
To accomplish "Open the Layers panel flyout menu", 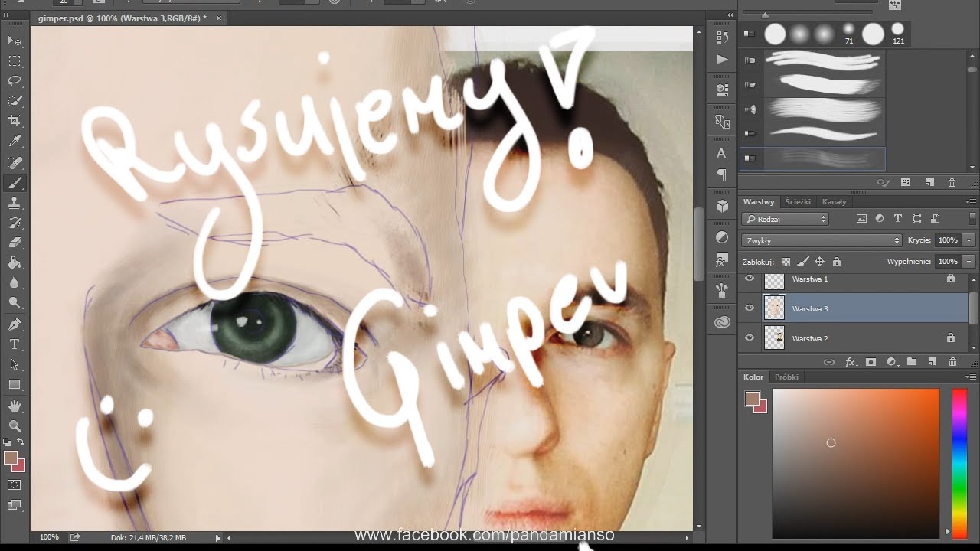I will click(x=971, y=202).
